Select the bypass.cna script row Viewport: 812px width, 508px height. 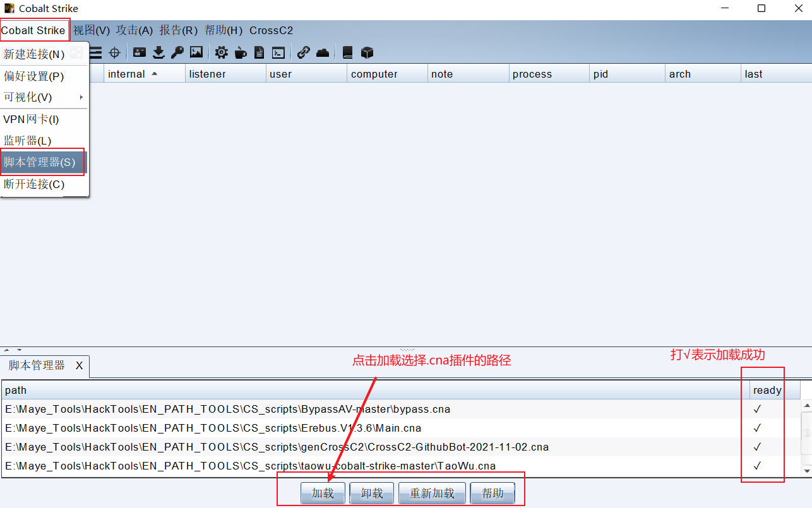(401, 409)
